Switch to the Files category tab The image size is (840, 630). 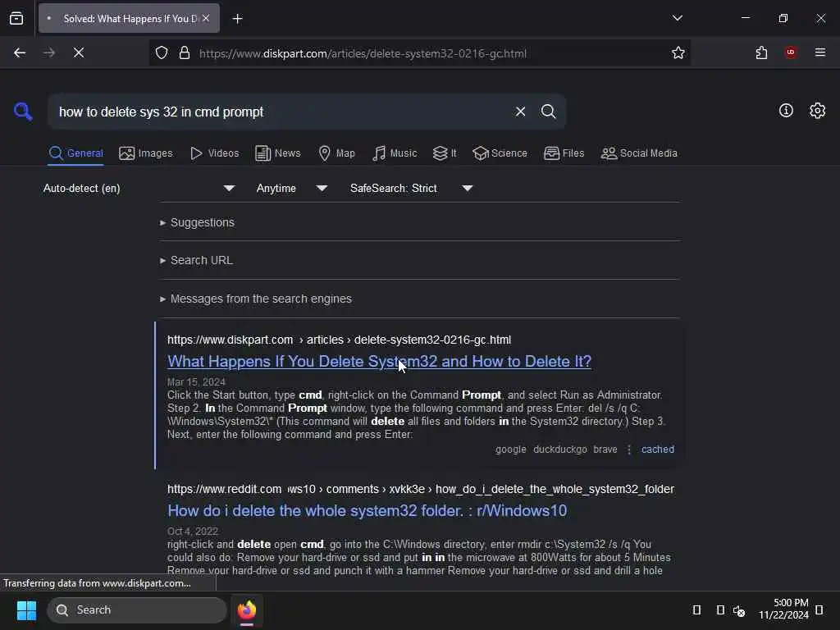click(564, 153)
